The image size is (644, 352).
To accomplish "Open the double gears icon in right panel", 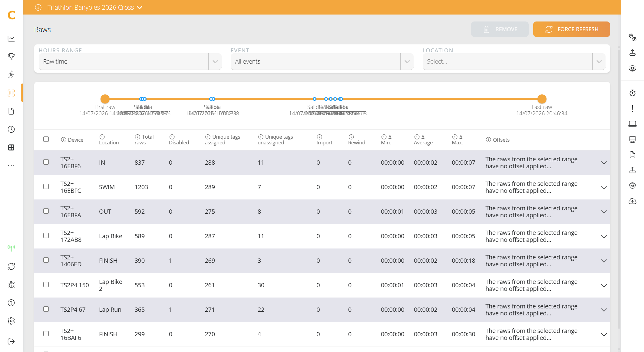I will click(632, 37).
